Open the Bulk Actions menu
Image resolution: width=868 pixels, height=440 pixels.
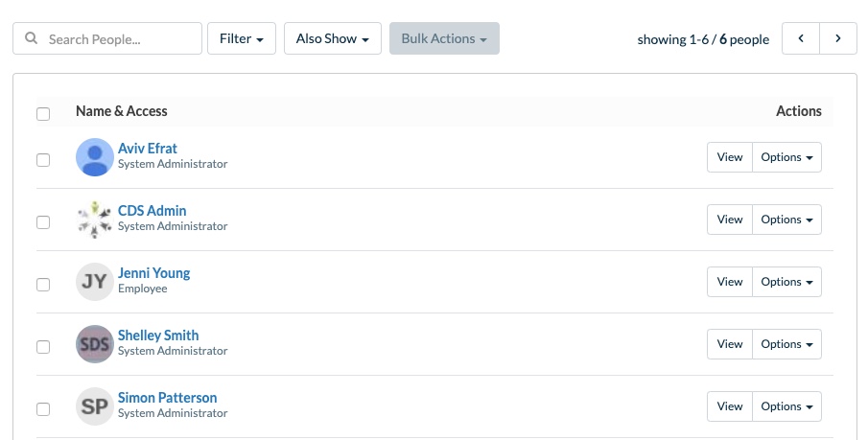[444, 38]
